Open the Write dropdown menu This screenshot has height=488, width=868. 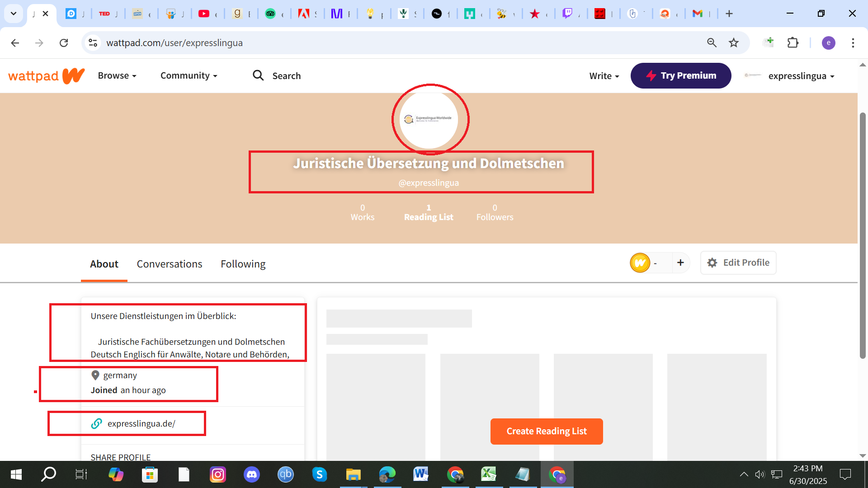point(604,76)
